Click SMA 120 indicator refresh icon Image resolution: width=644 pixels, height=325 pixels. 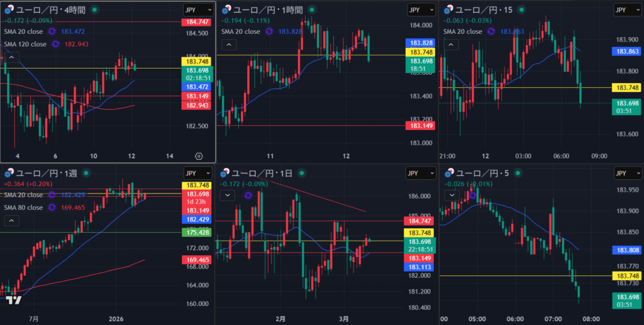pyautogui.click(x=55, y=44)
